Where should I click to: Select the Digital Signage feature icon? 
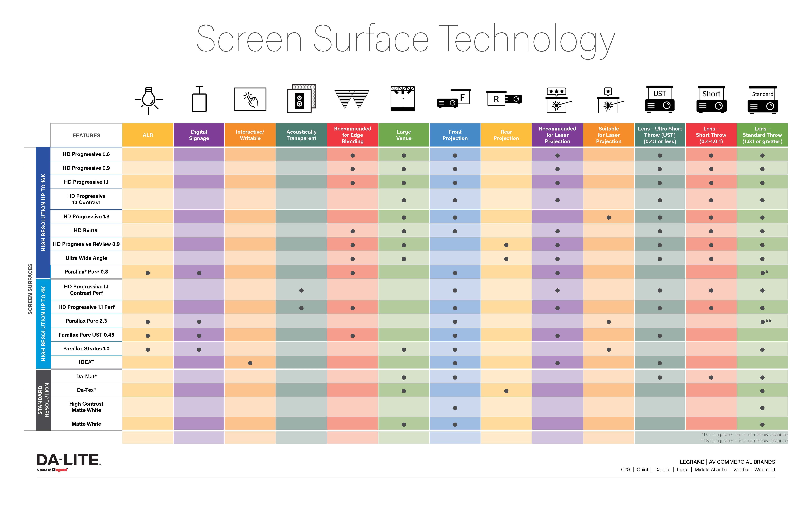point(199,104)
